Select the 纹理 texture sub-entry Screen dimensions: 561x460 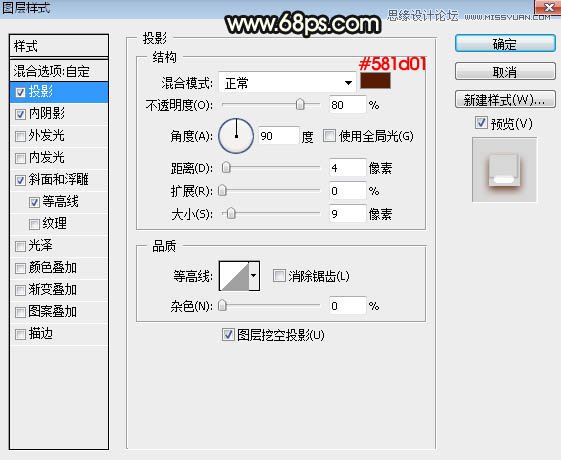point(59,224)
